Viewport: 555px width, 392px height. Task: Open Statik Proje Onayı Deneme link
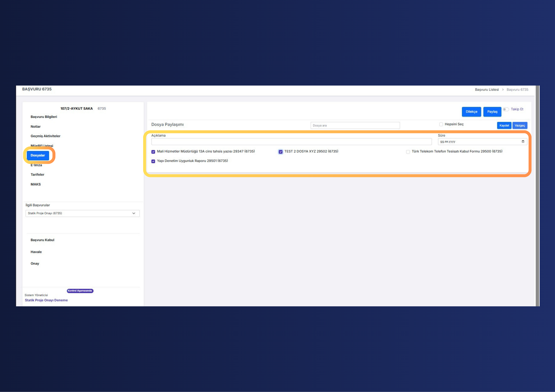[x=46, y=300]
